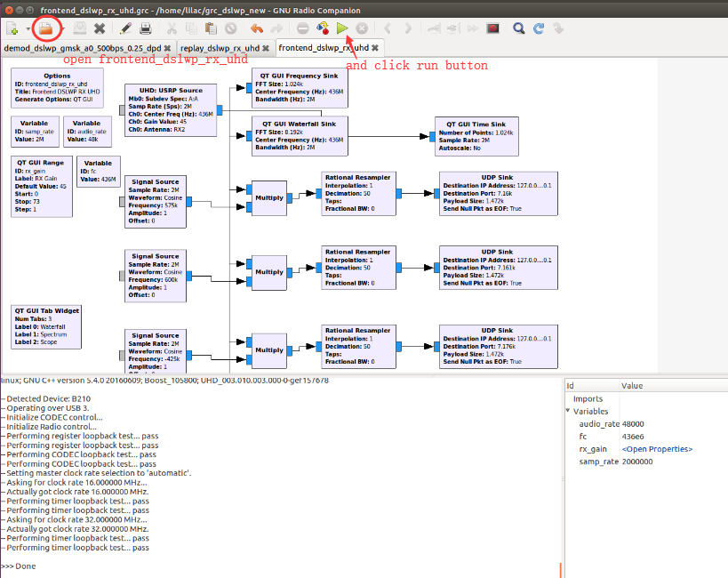Select the samp_rate variable row
Screen dimensions: 728x578
646,462
